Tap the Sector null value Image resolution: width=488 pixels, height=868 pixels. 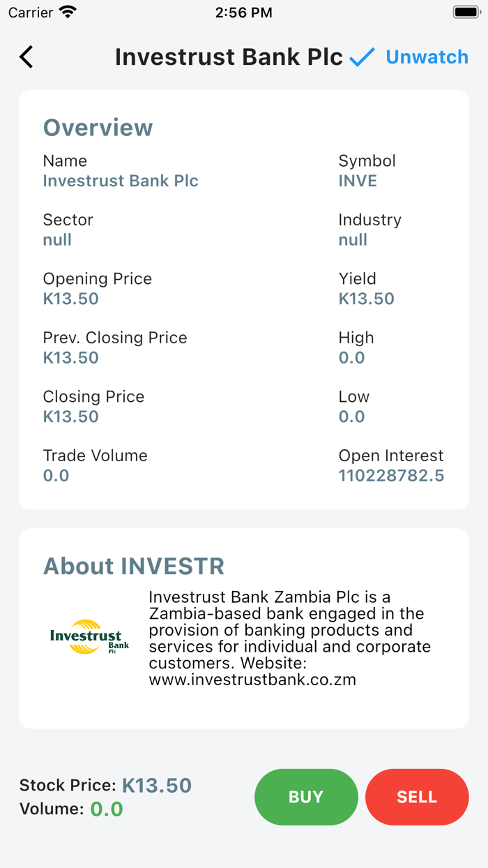pyautogui.click(x=57, y=240)
